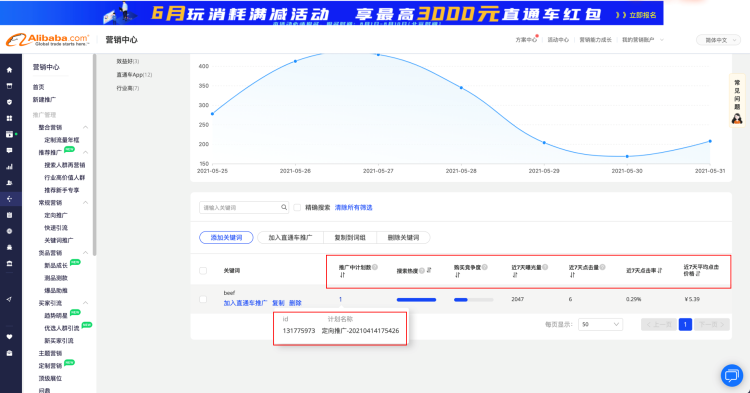The height and width of the screenshot is (393, 750).
Task: Open the 简体中文 language selector
Action: 718,40
